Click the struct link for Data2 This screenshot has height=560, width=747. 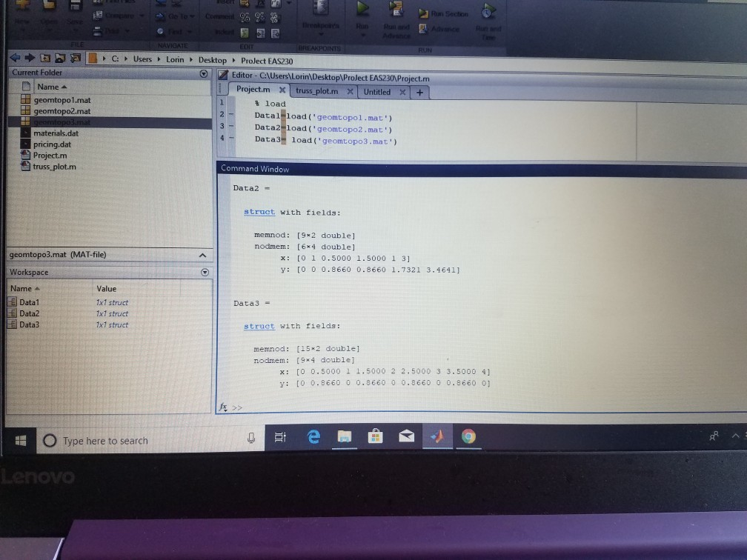[x=259, y=212]
